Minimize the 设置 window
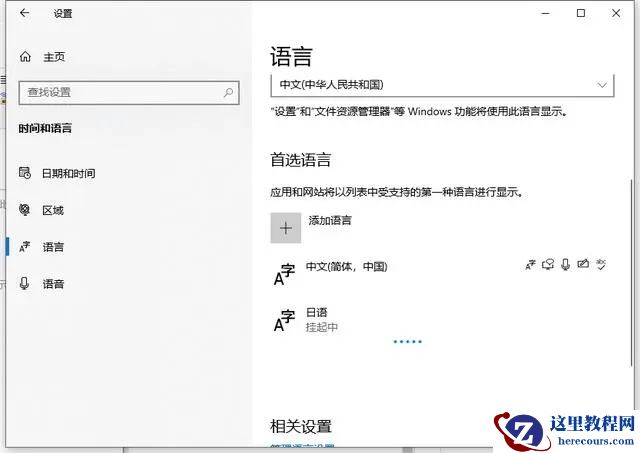Image resolution: width=640 pixels, height=453 pixels. point(545,13)
